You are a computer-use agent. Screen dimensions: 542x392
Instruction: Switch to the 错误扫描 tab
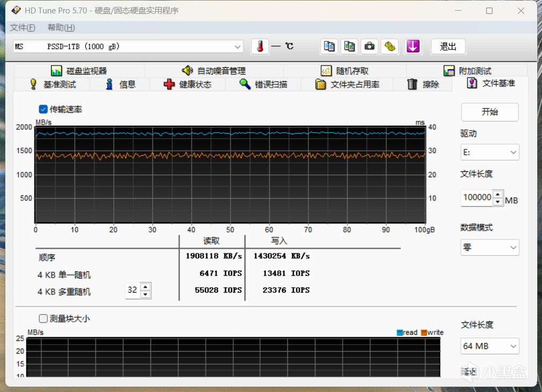[263, 84]
